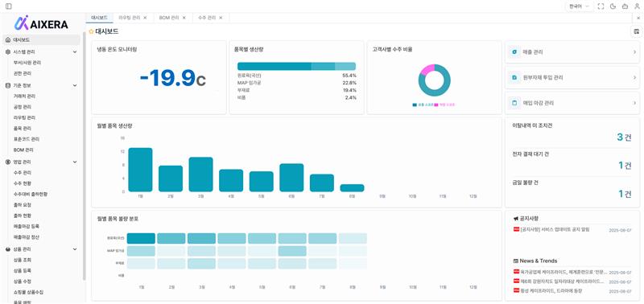Open 출하 요청 in the sidebar

click(x=23, y=205)
